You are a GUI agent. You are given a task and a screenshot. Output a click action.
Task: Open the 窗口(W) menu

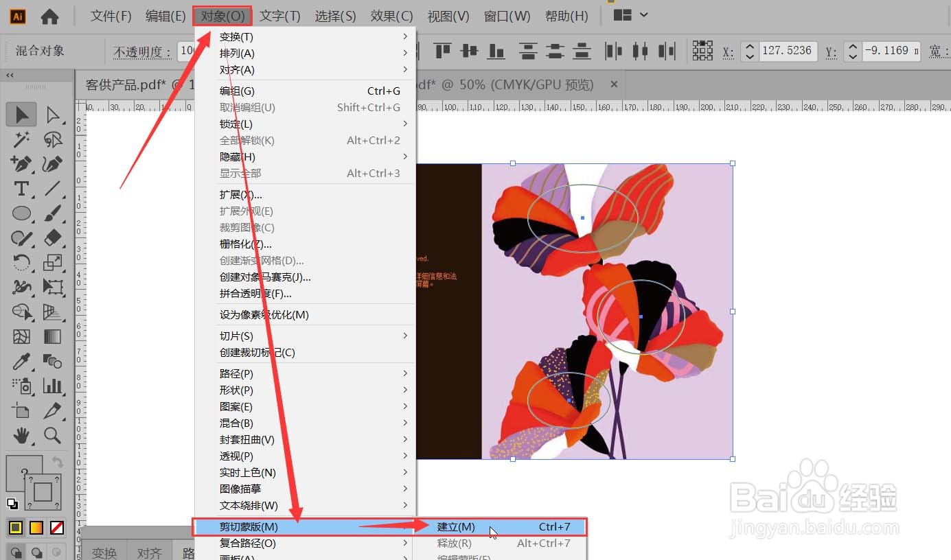click(507, 16)
